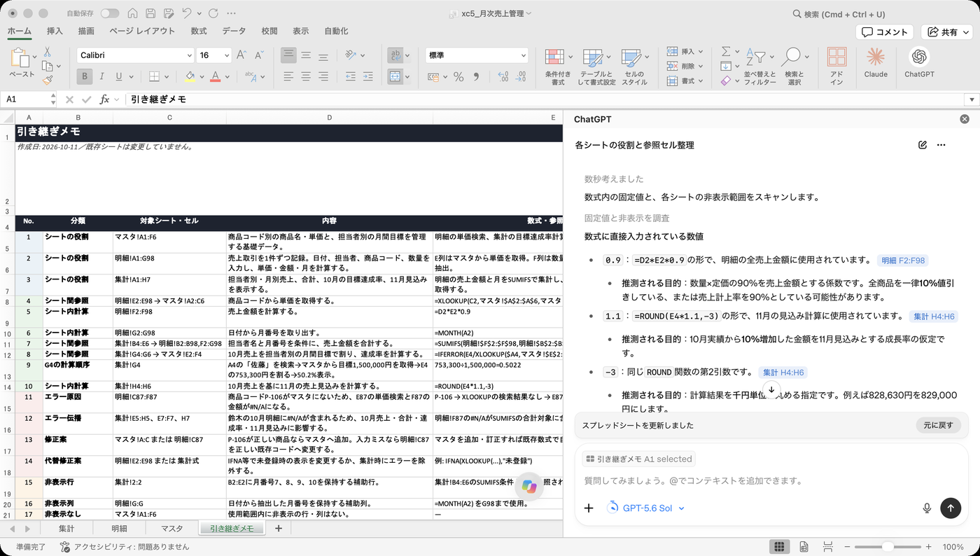
Task: Click the ChatGPT ribbon icon
Action: [919, 62]
